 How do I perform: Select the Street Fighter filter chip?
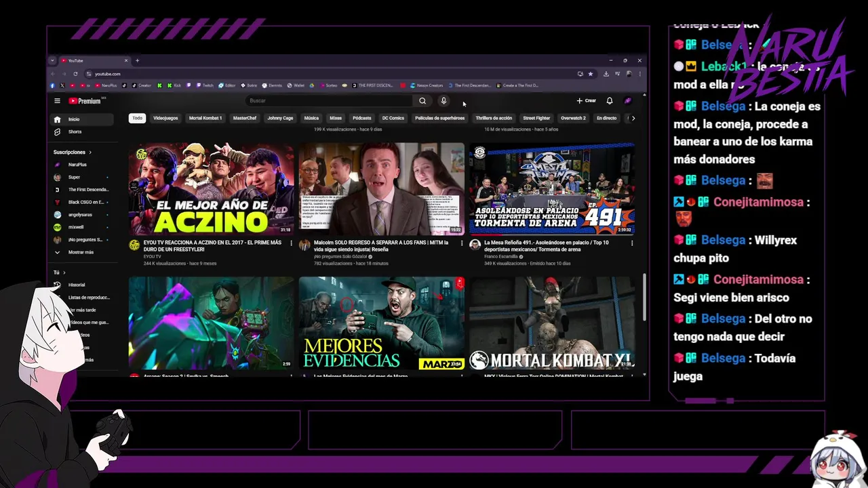pyautogui.click(x=536, y=118)
